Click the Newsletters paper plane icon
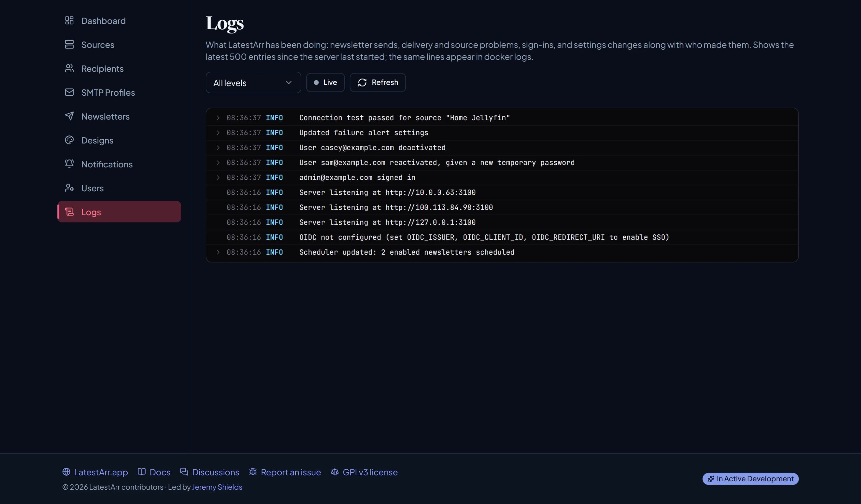 coord(69,116)
